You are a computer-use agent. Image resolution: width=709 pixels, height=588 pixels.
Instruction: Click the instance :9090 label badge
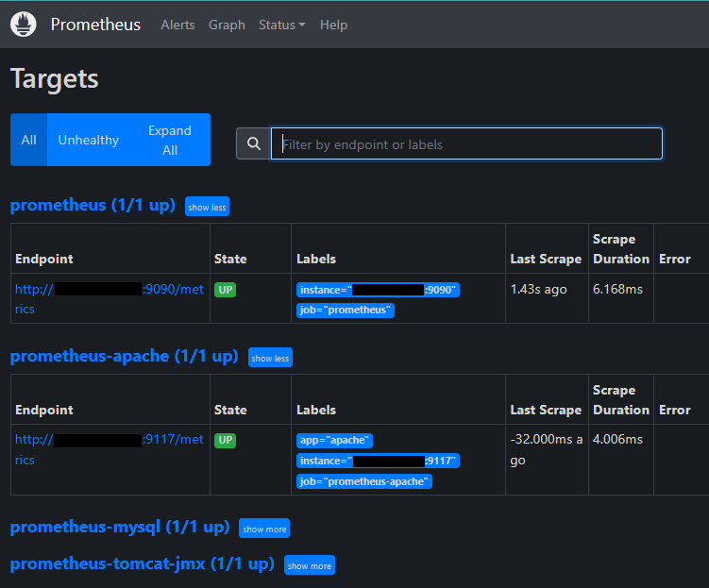pos(378,290)
